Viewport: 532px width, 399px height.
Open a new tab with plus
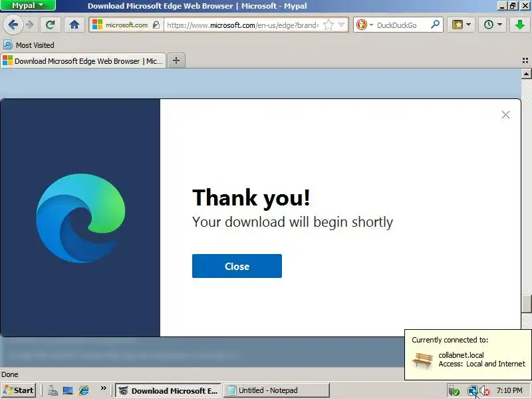[x=176, y=61]
